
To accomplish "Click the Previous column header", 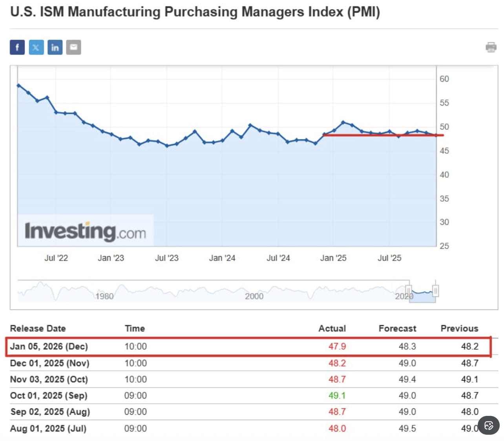I will pyautogui.click(x=459, y=328).
